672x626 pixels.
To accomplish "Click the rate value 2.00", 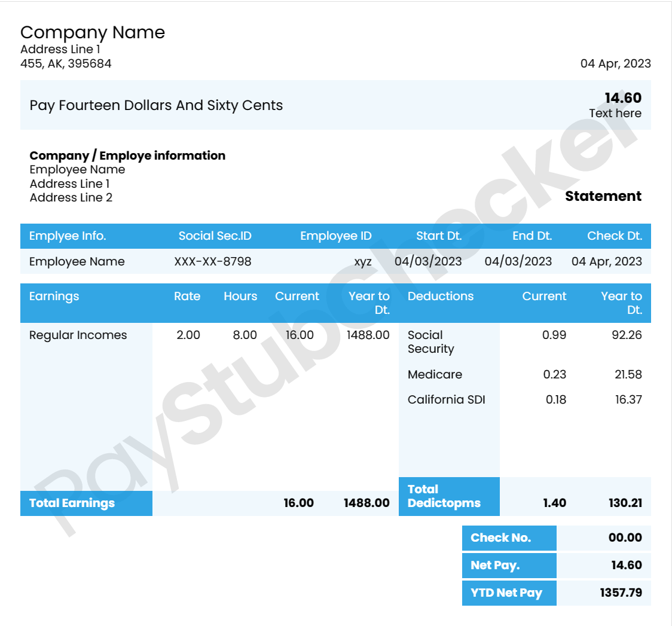I will point(188,335).
